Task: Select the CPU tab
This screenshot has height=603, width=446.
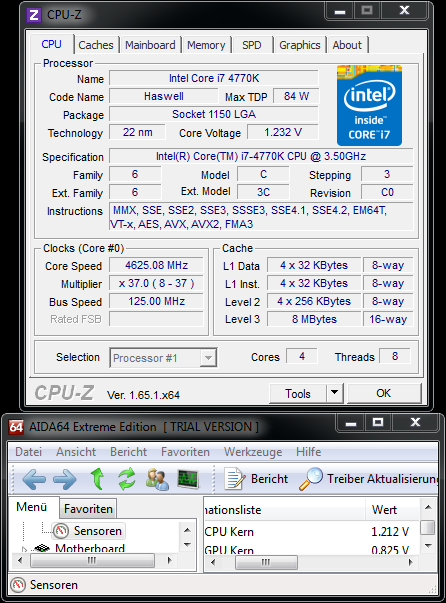Action: click(52, 44)
